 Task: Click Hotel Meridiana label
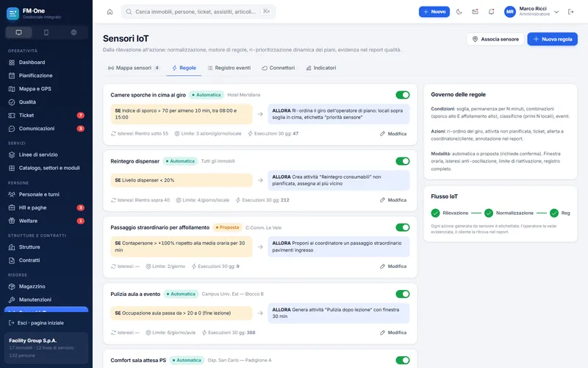tap(244, 95)
